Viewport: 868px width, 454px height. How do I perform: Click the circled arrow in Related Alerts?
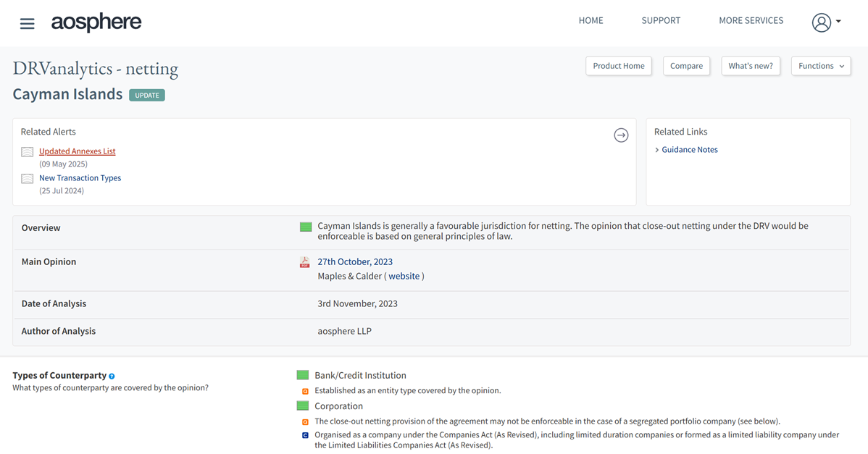(x=621, y=135)
